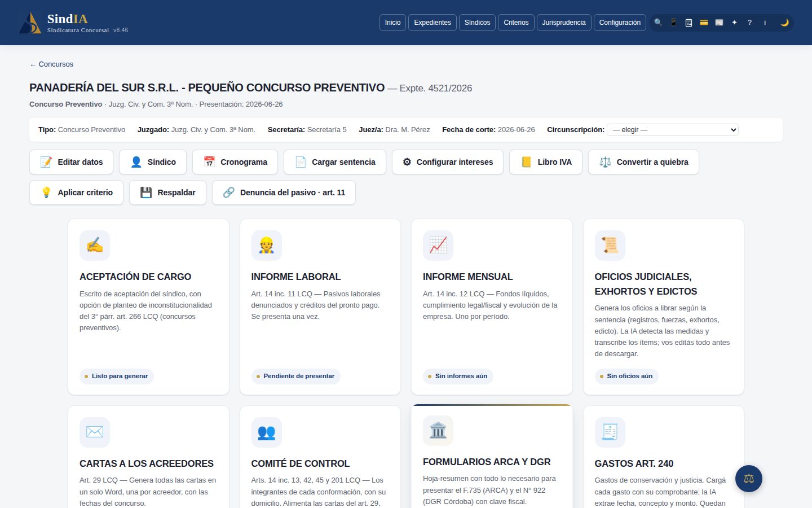Open the Jurisprudencia menu
Viewport: 812px width, 508px height.
click(x=564, y=23)
